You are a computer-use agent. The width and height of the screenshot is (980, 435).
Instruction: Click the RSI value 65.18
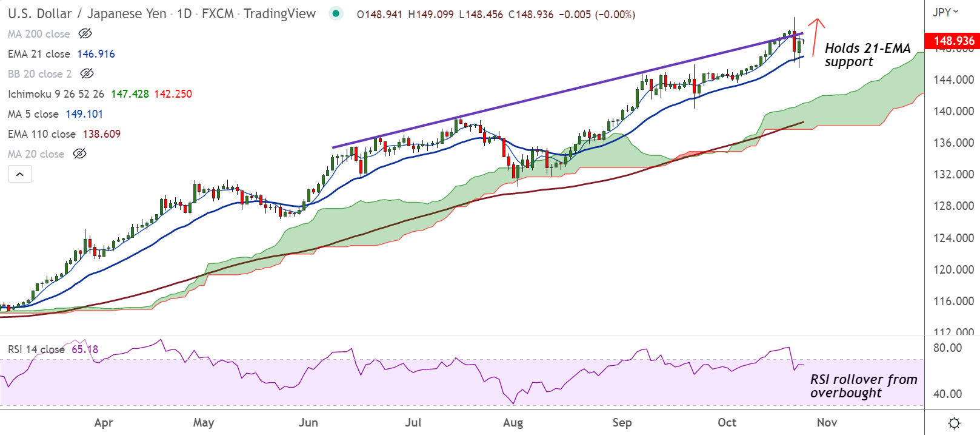coord(85,349)
